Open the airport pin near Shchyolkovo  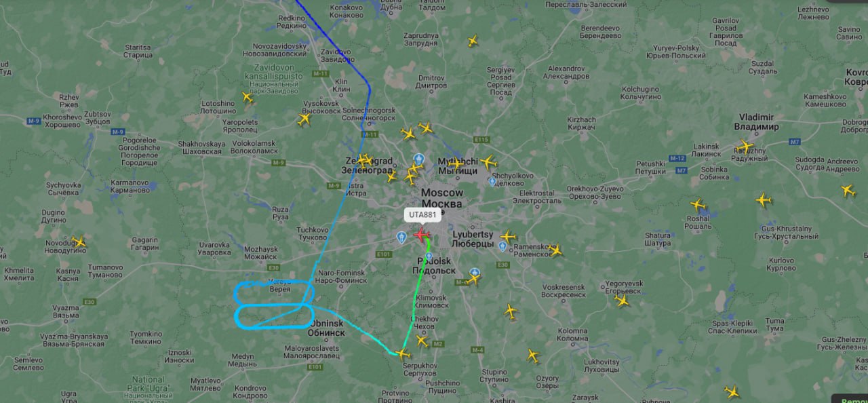[x=492, y=182]
